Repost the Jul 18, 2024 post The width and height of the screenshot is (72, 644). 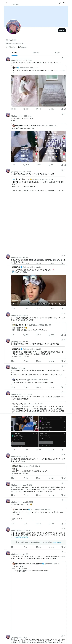24,165
